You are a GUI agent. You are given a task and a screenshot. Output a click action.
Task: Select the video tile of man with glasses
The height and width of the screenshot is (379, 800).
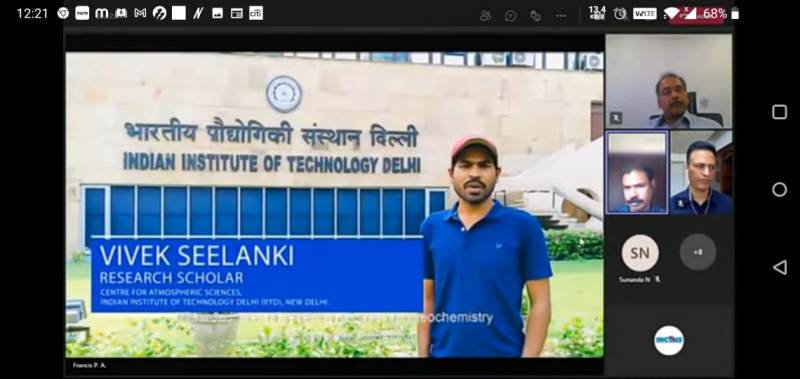pos(701,172)
